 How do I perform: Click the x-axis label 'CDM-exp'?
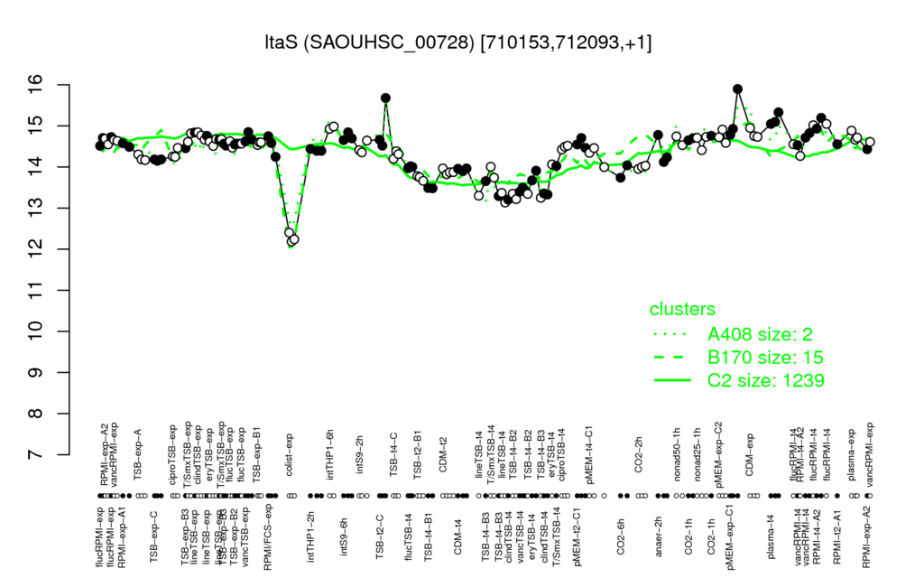point(750,454)
